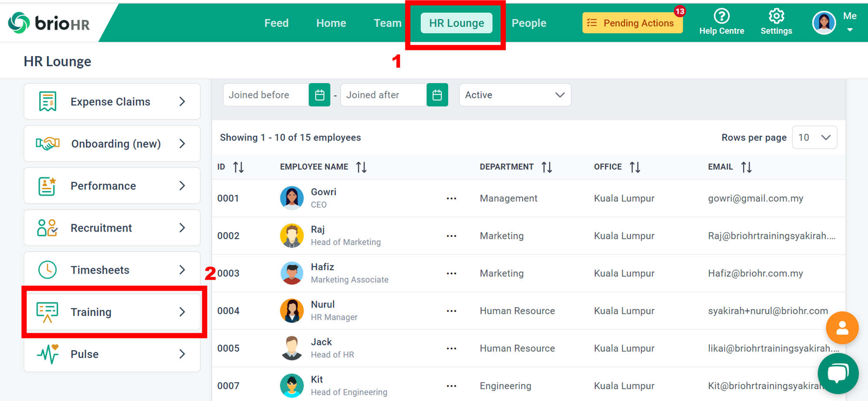
Task: Open Pulse via the heartbeat icon
Action: (47, 354)
